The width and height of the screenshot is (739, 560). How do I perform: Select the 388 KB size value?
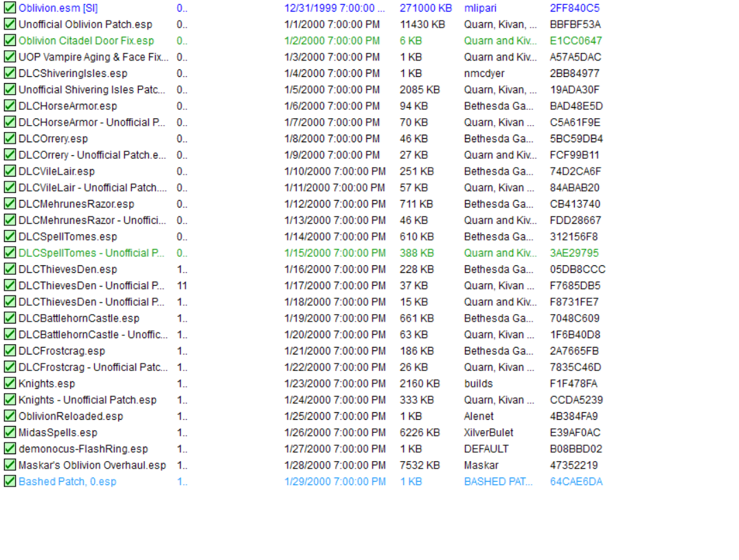click(417, 253)
